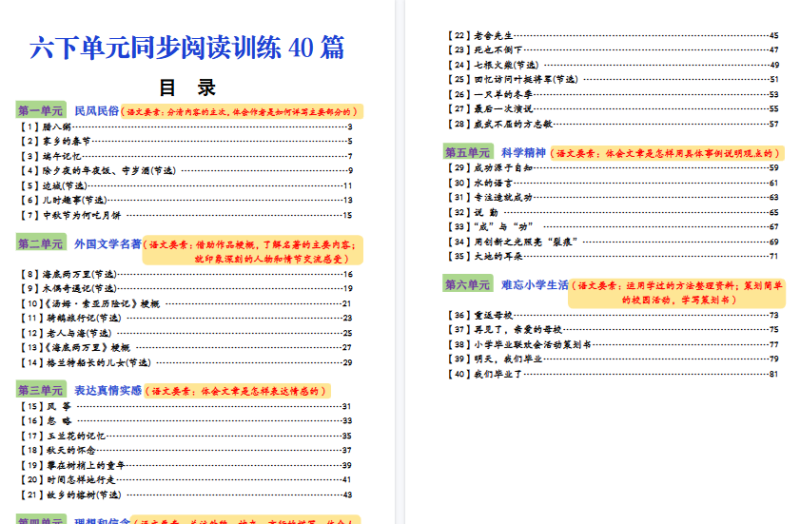Open entry '【34】用创新之光照亮"裂痕"'
Viewport: 800px width, 524px height.
[613, 241]
